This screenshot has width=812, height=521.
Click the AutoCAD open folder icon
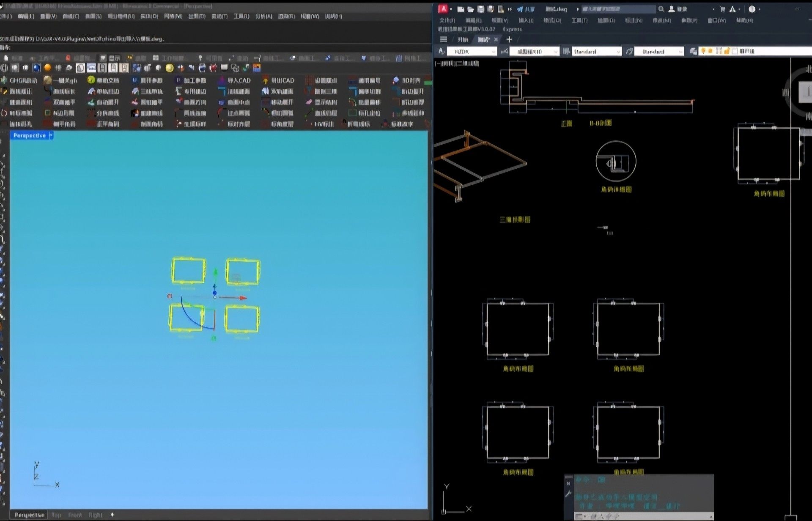click(470, 9)
